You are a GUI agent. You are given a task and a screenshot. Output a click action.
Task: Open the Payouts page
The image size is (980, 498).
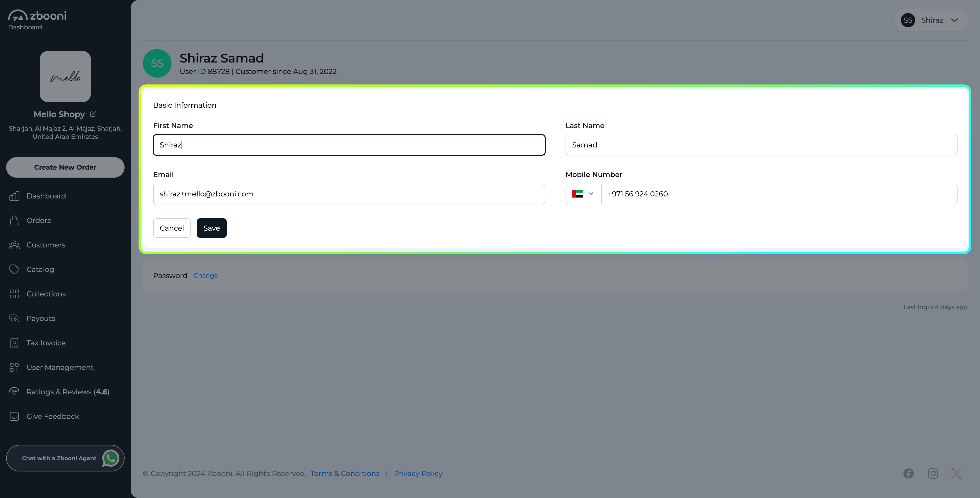(41, 318)
